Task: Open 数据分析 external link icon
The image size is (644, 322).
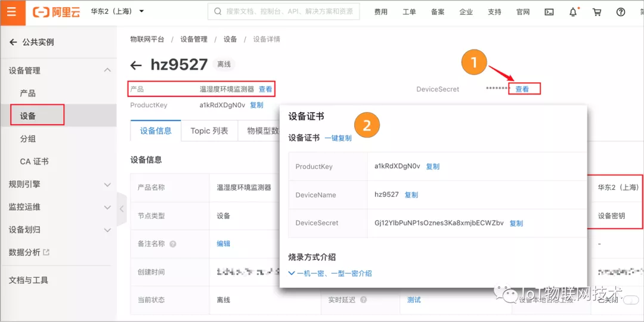Action: point(46,252)
